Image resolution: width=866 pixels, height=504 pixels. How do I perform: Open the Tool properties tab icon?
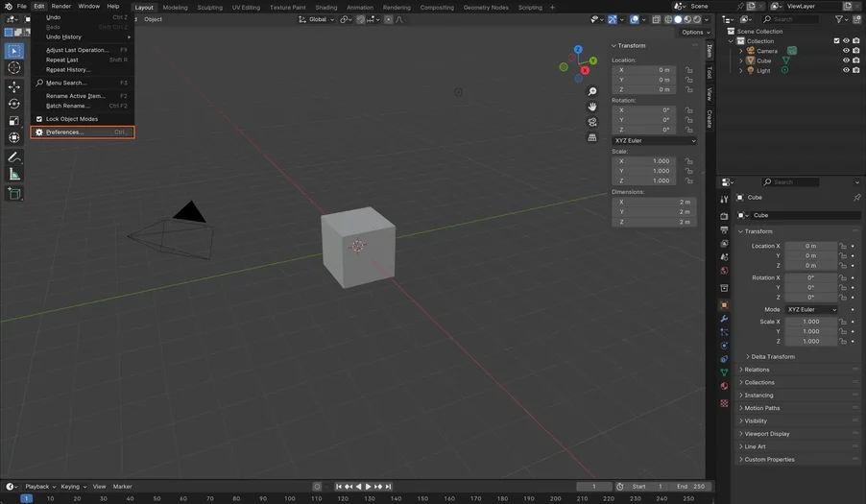(724, 200)
